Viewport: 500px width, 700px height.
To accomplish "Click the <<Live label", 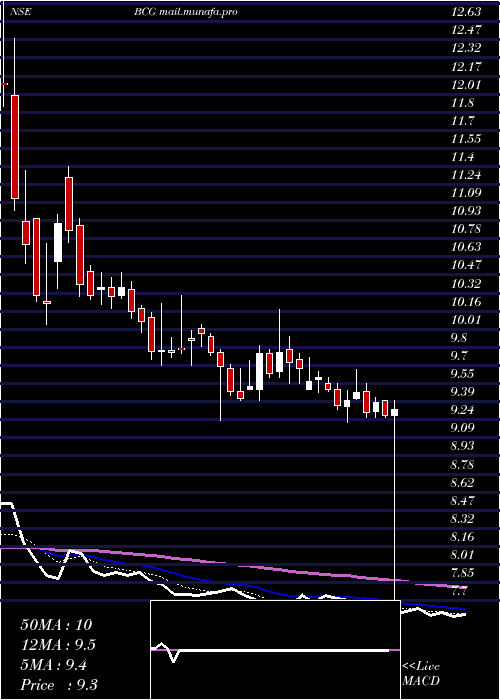I will pyautogui.click(x=421, y=667).
